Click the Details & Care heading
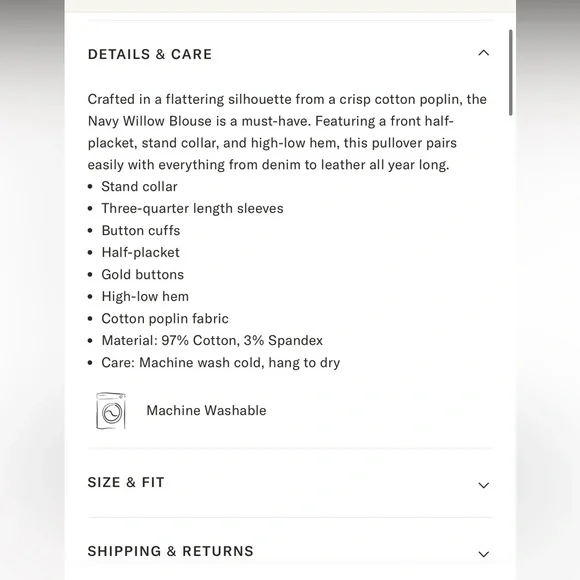 pyautogui.click(x=150, y=54)
